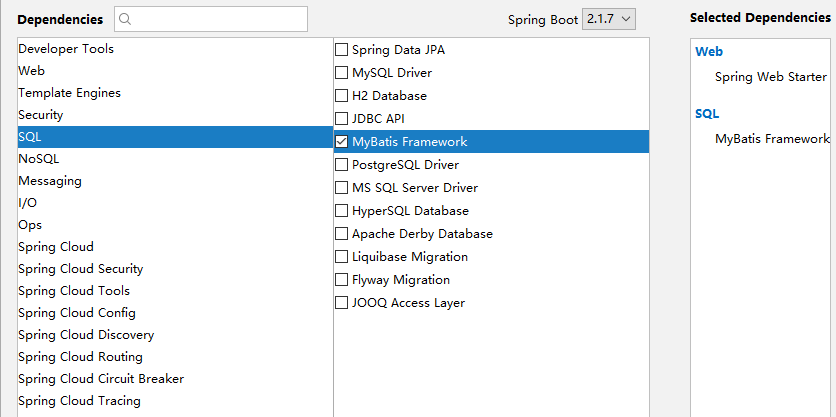The height and width of the screenshot is (417, 836).
Task: Focus the dependencies search field
Action: point(211,19)
